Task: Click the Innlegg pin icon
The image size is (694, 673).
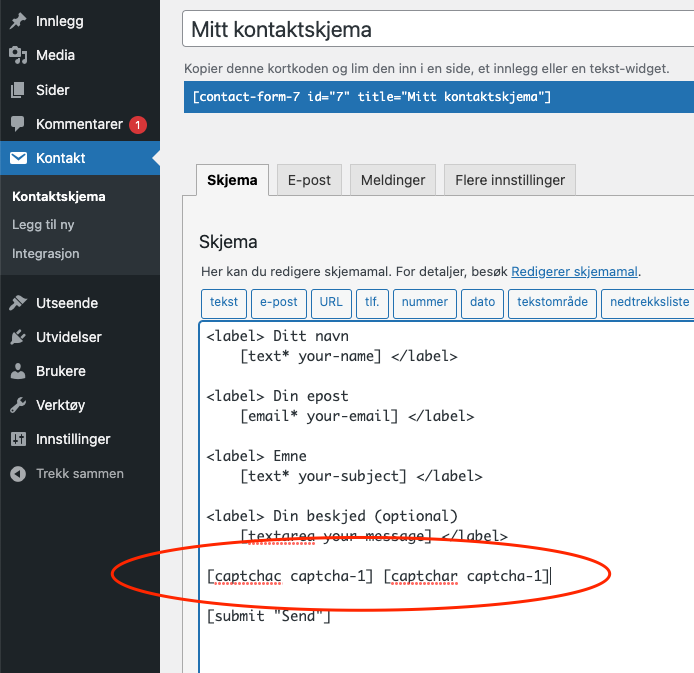Action: point(18,21)
